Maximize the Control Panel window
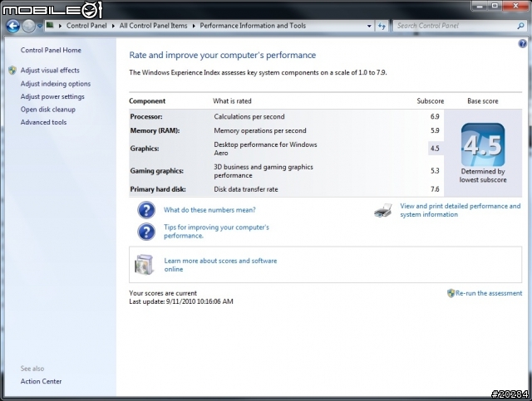 [x=495, y=6]
